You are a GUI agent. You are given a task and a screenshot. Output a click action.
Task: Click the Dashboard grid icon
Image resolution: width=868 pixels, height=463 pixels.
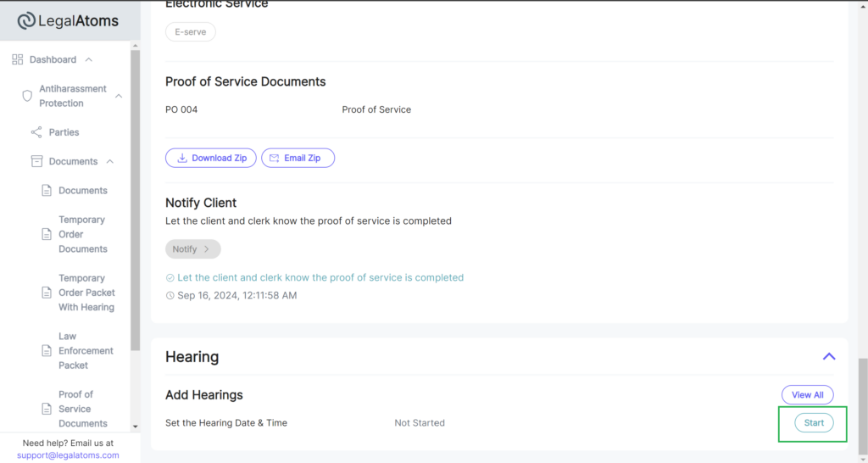pos(18,59)
